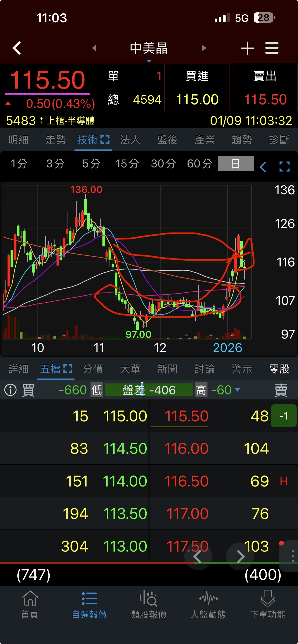
Task: Select the 1分 chart interval
Action: pos(19,164)
